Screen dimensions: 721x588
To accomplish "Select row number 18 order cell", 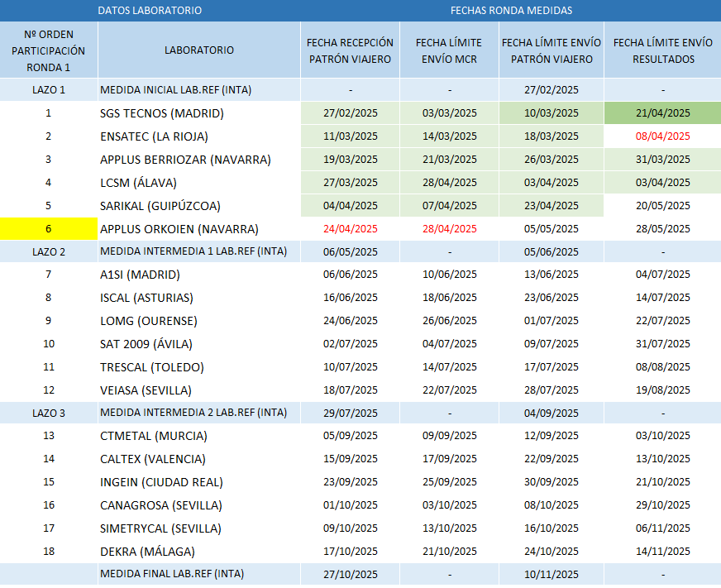I will [x=49, y=551].
